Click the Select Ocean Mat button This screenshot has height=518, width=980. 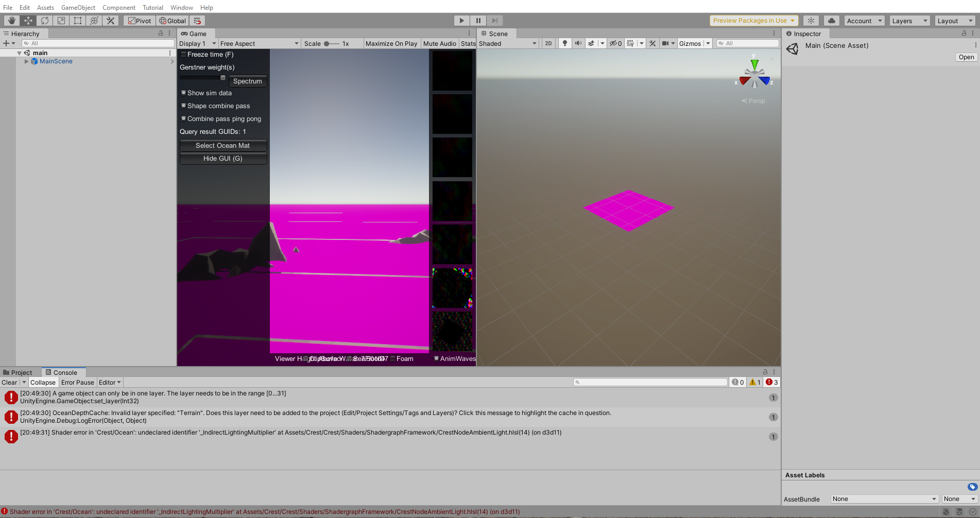(223, 145)
